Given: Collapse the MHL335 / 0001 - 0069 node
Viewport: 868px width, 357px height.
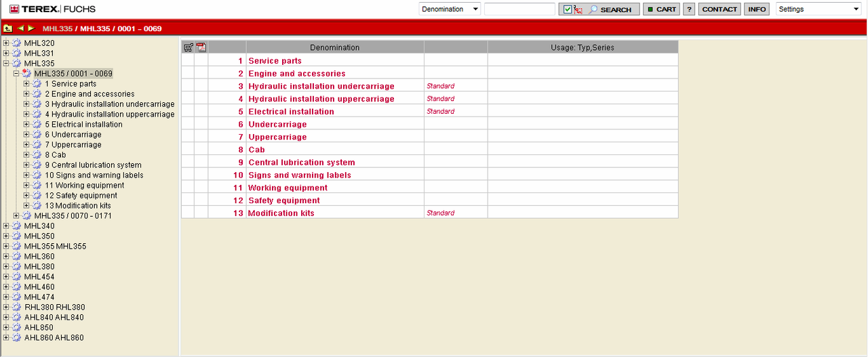Looking at the screenshot, I should click(x=16, y=74).
